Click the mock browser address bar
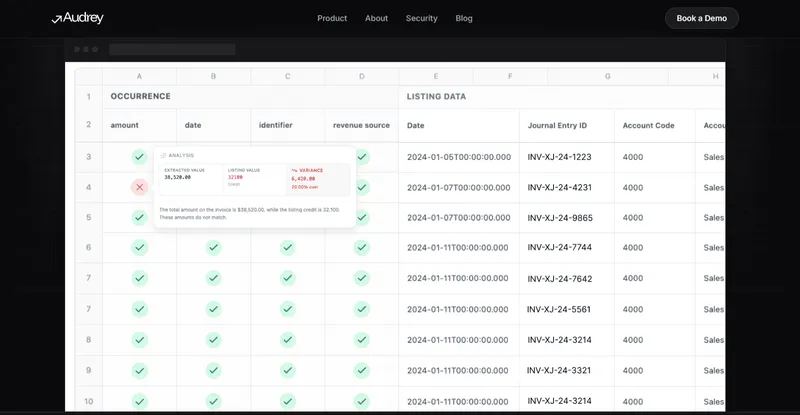 (172, 50)
